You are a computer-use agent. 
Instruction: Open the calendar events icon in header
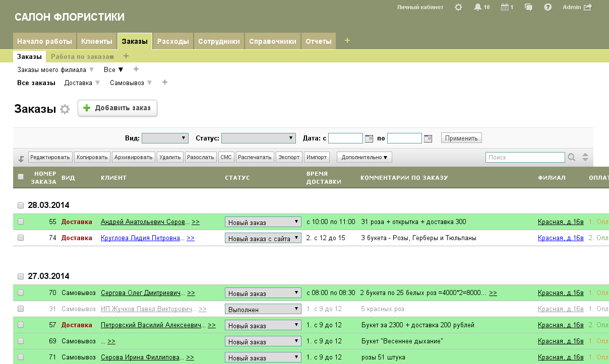click(x=504, y=8)
